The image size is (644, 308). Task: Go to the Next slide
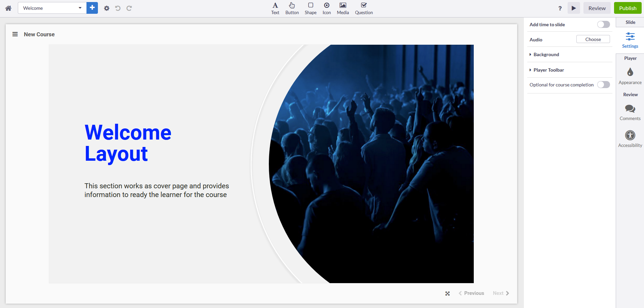501,293
